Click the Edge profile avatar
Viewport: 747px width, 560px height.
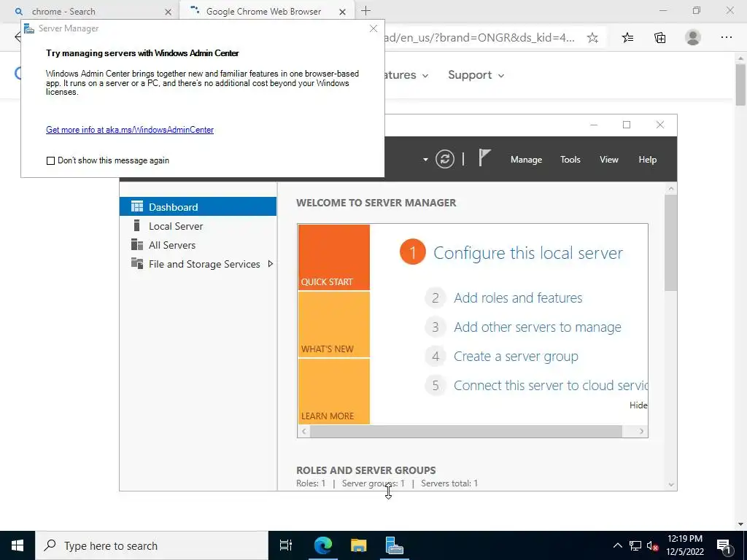(693, 37)
